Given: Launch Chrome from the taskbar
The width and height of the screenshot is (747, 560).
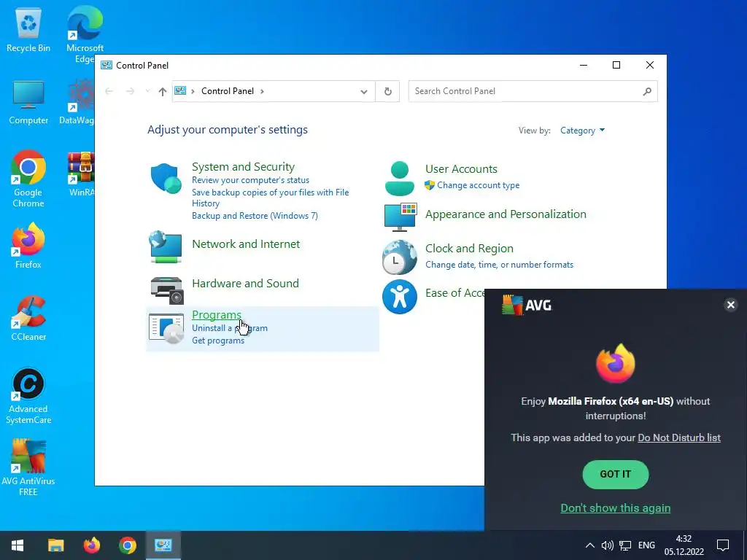Looking at the screenshot, I should [127, 545].
